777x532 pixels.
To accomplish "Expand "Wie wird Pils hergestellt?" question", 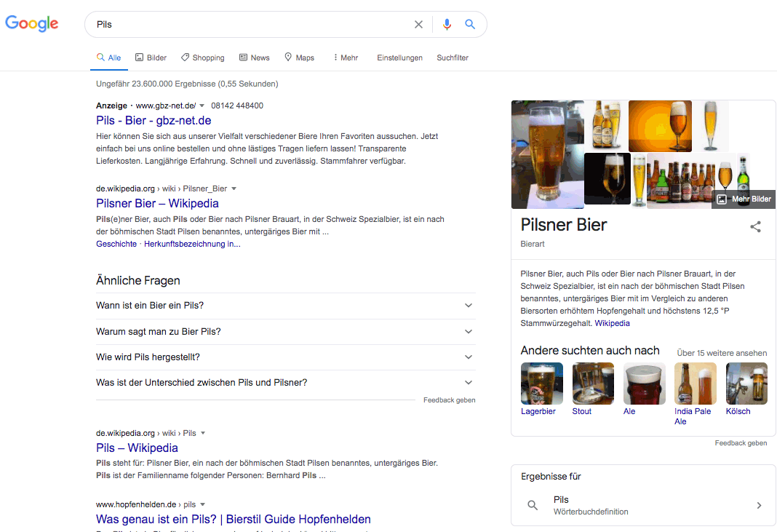I will [x=285, y=357].
